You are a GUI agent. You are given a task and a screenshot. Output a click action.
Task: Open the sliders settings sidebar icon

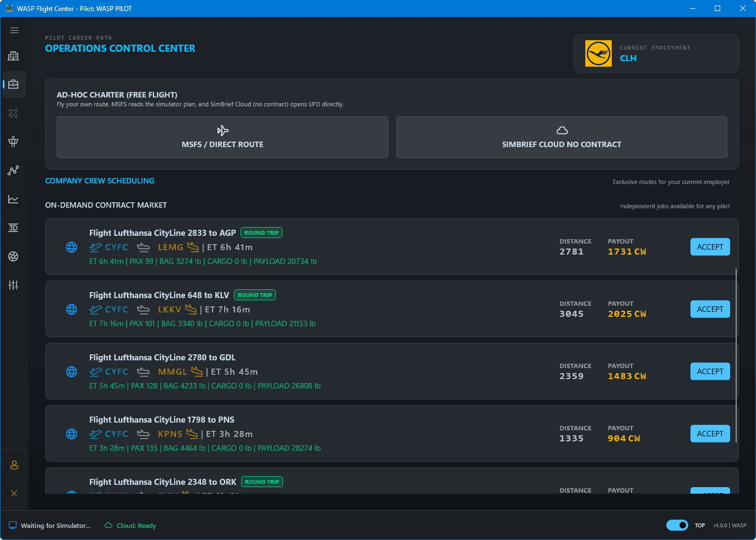point(14,285)
